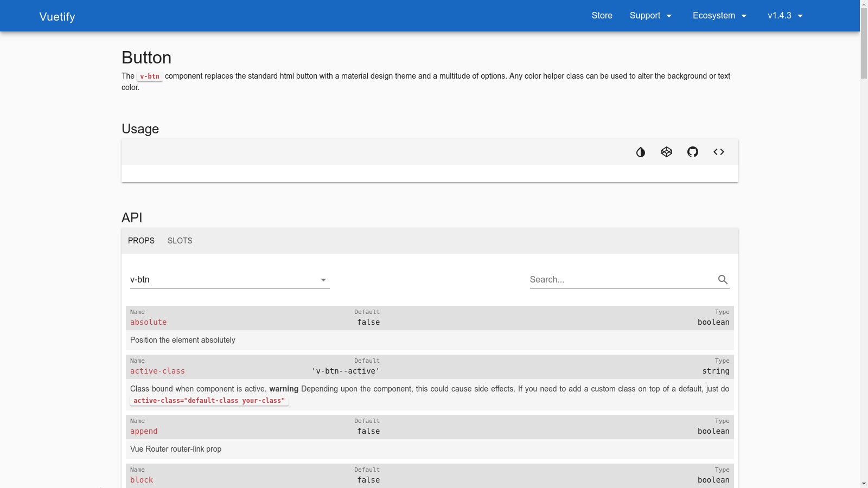This screenshot has height=488, width=868.
Task: Open GitHub source icon in Usage toolbar
Action: 693,152
